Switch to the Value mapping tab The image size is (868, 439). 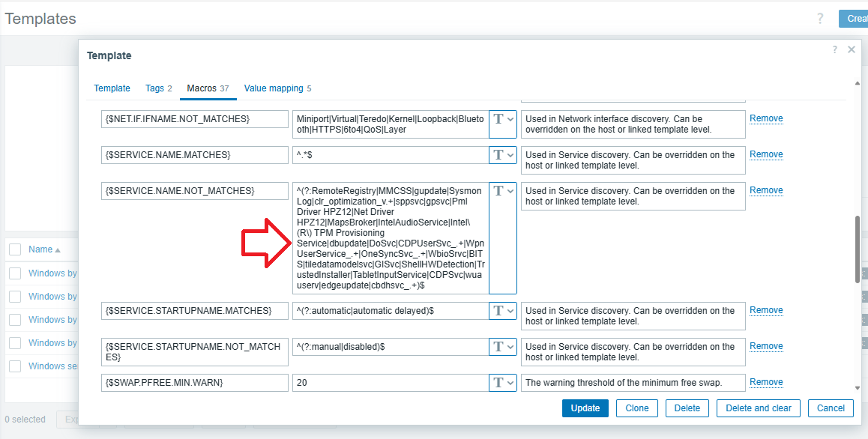click(x=274, y=88)
